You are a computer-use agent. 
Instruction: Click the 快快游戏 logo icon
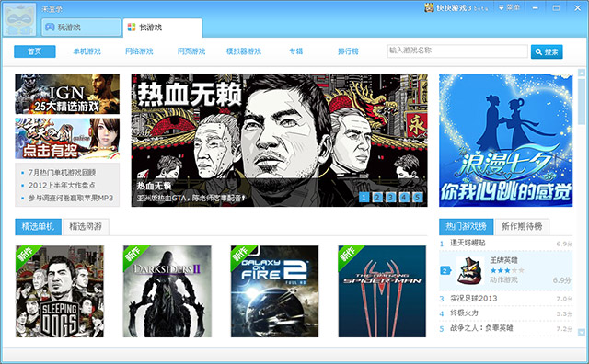[x=429, y=7]
